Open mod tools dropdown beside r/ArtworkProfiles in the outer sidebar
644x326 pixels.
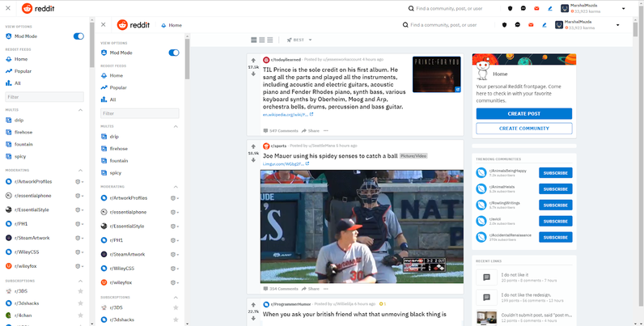pos(79,181)
